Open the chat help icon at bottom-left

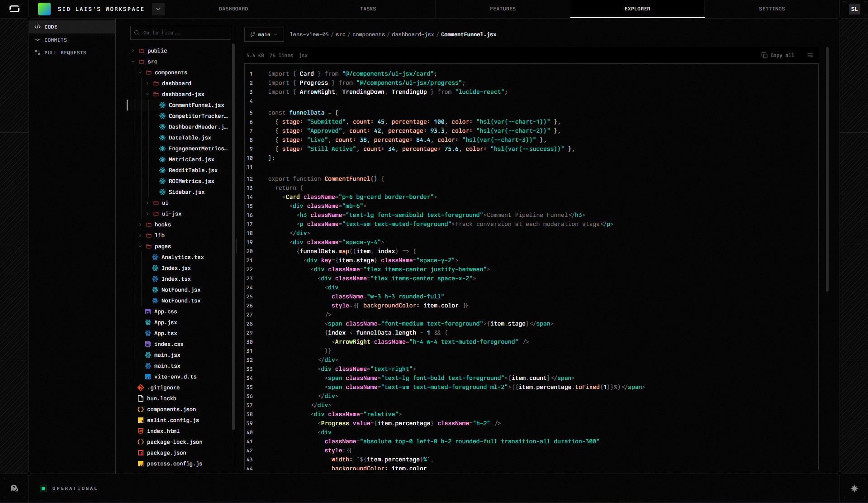click(x=14, y=488)
